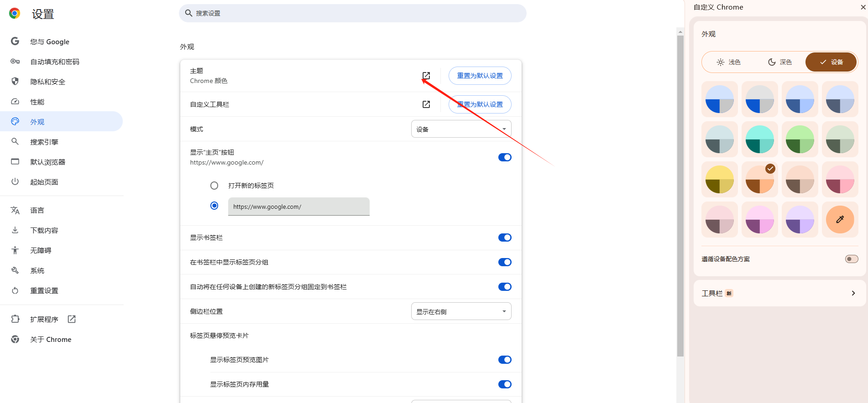Open 搜索引擎 settings section
This screenshot has height=403, width=868.
(x=61, y=142)
